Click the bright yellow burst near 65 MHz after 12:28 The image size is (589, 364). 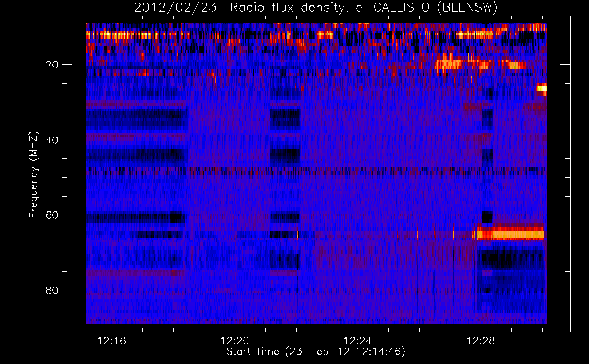(511, 235)
